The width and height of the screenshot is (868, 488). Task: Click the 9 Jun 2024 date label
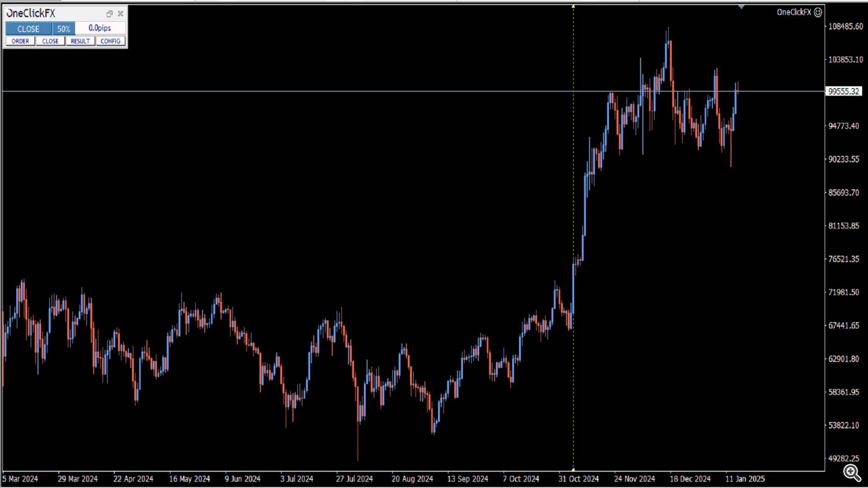(x=242, y=479)
